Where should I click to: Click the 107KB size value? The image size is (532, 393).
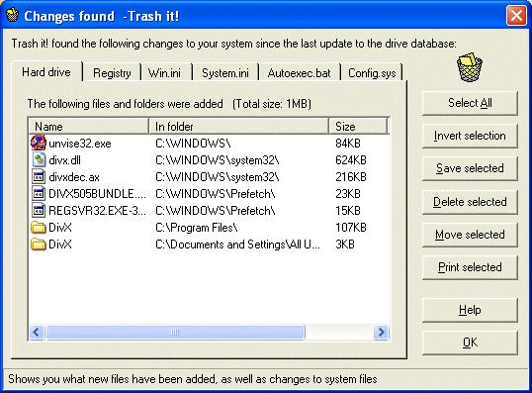(351, 228)
